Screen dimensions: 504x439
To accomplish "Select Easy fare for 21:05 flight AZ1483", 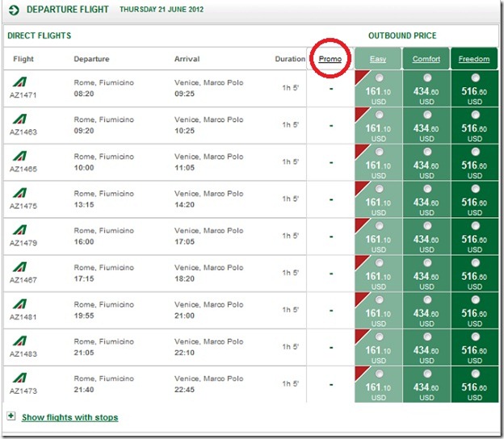I will tap(380, 337).
